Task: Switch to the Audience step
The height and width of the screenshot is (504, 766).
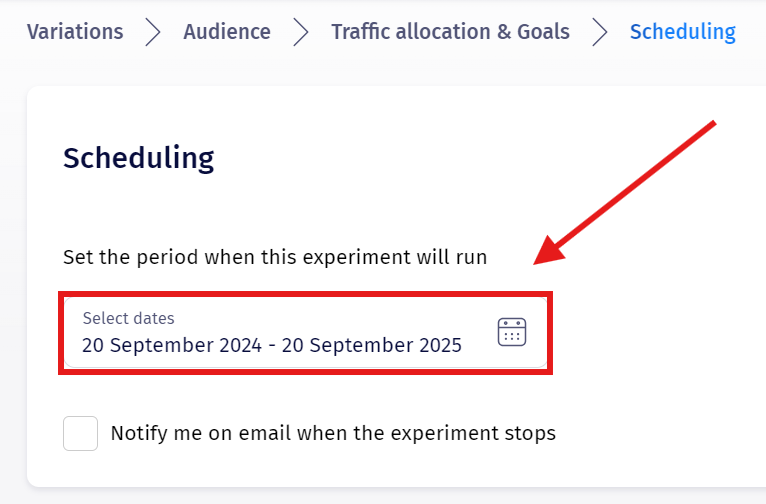Action: [x=227, y=32]
